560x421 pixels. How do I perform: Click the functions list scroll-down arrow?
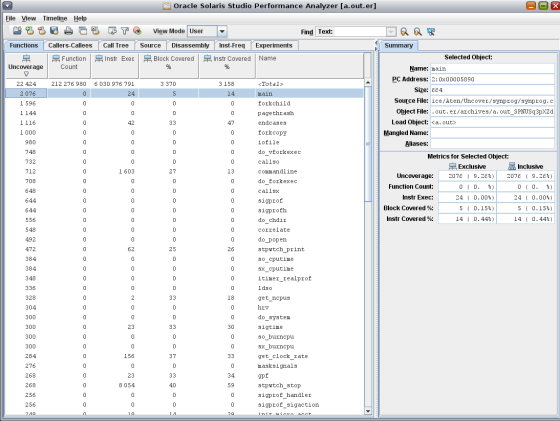[368, 411]
